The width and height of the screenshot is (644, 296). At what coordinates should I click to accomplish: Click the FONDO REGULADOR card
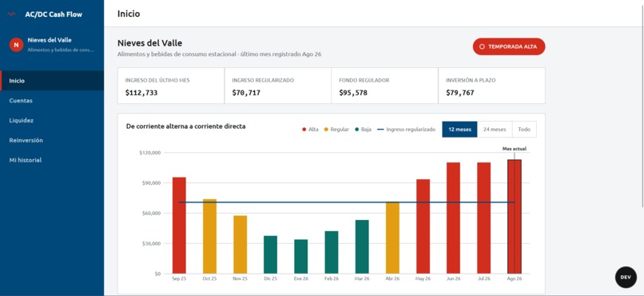point(384,86)
